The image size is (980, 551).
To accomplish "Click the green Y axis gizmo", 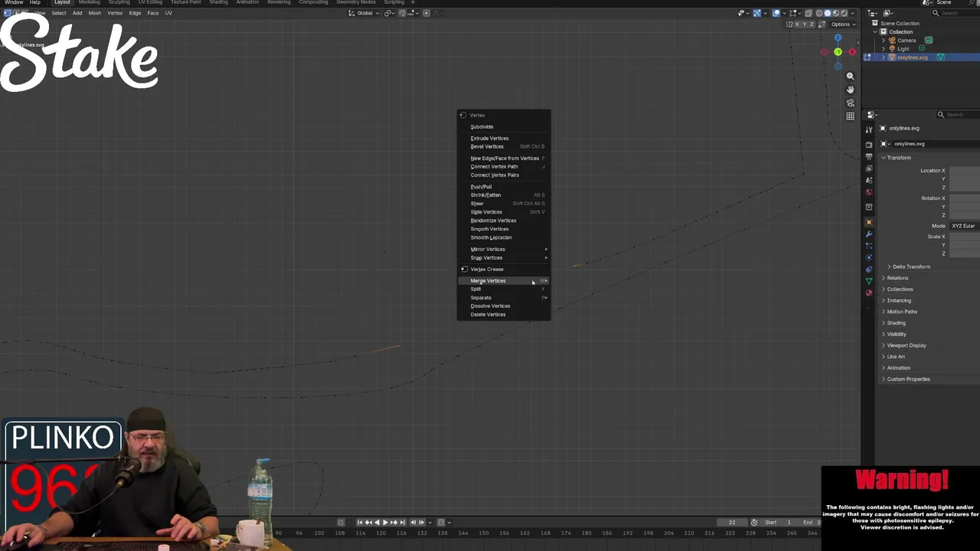I will click(x=838, y=51).
